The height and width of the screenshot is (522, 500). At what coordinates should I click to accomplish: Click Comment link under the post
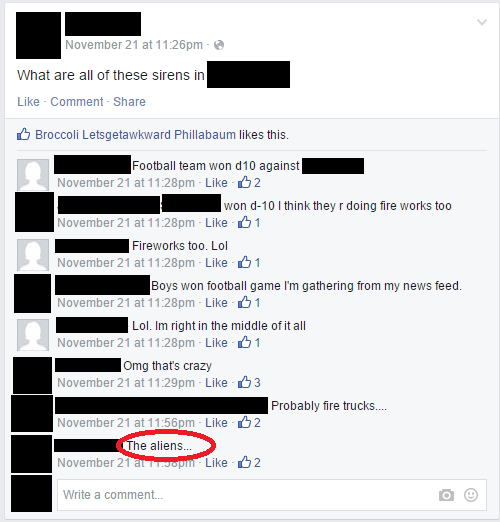click(77, 102)
